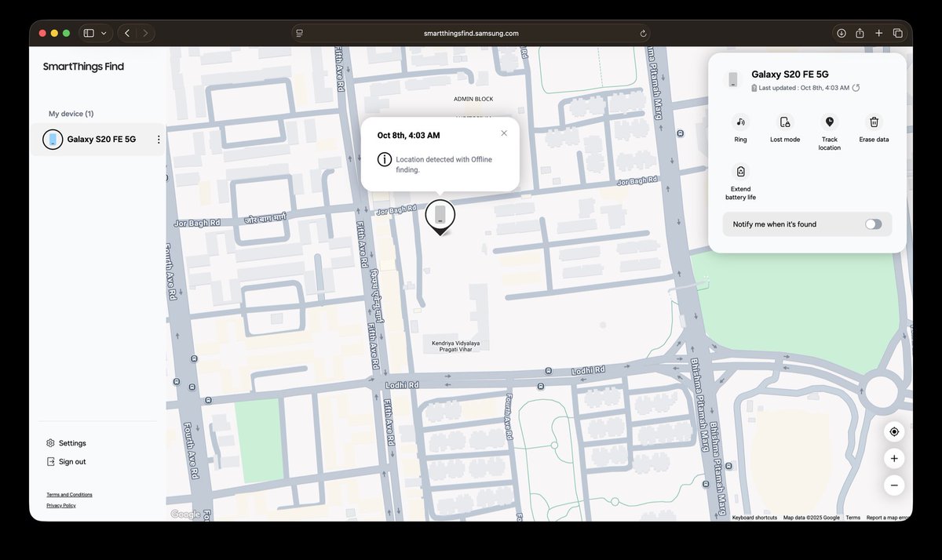Open the map Terms link
Screen dimensions: 942x560
pos(853,518)
